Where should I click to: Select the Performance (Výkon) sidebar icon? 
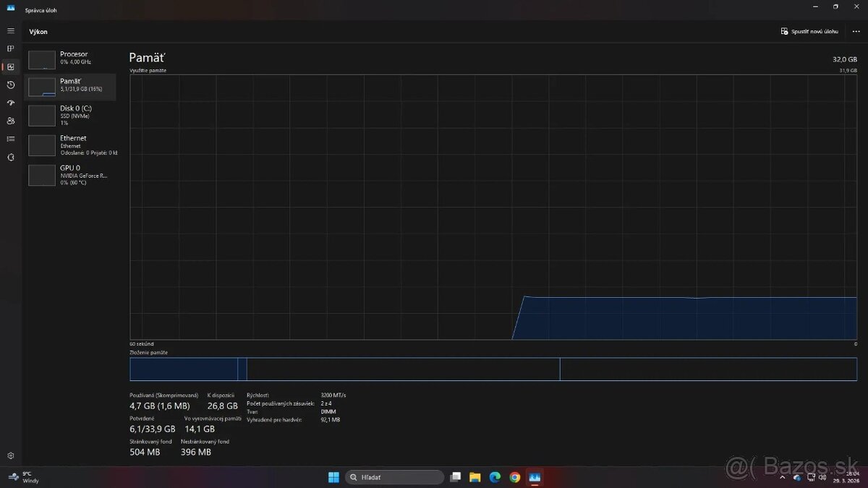10,67
